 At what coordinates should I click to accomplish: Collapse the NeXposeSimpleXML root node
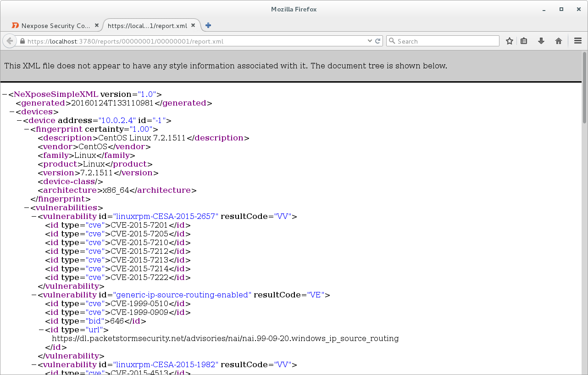tap(5, 95)
